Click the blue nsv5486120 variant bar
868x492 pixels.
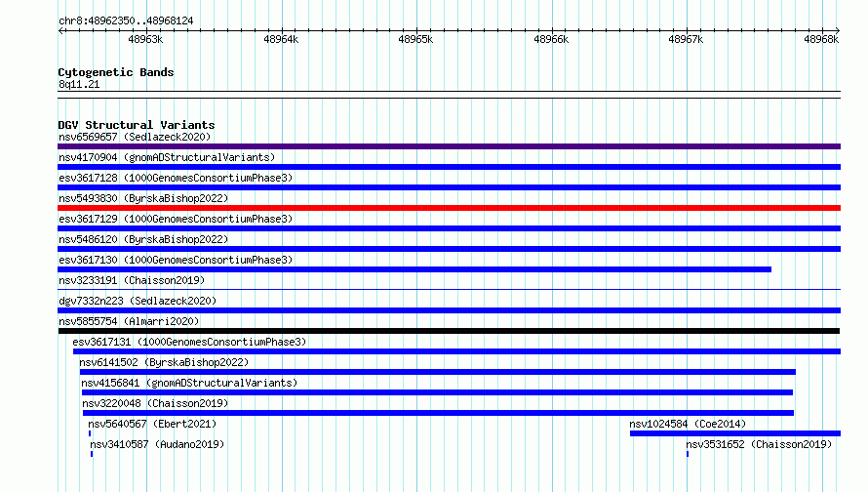coord(449,249)
